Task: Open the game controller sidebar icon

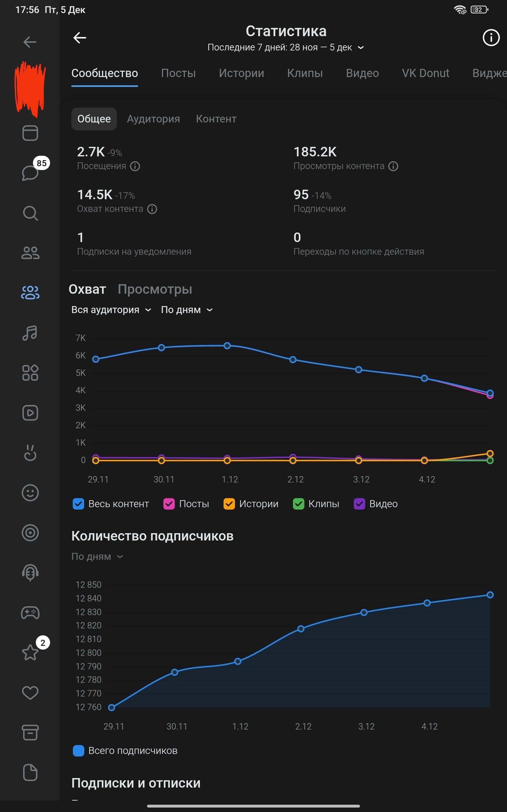Action: pyautogui.click(x=30, y=613)
